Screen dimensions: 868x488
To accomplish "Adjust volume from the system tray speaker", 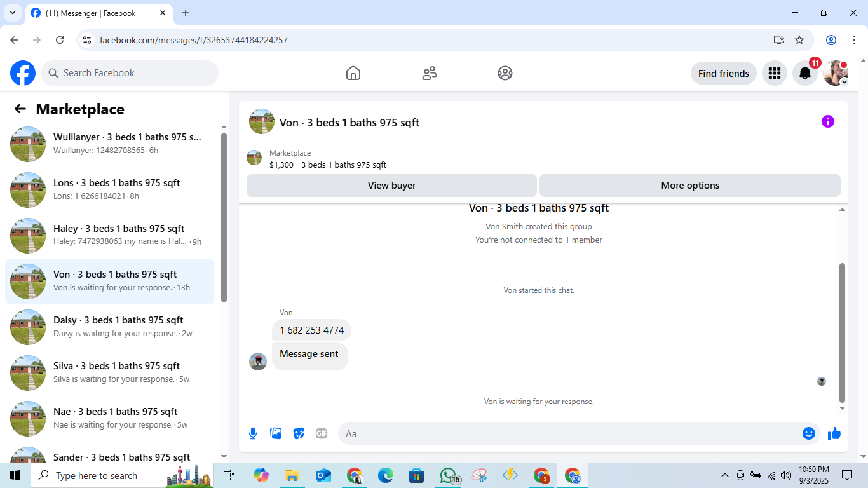I will tap(786, 475).
